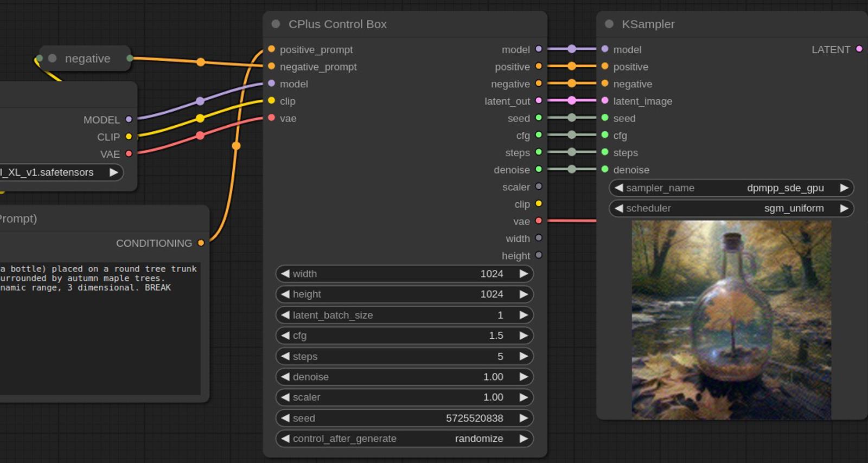
Task: Click the yellow clip output socket of Control Box
Action: pyautogui.click(x=539, y=204)
